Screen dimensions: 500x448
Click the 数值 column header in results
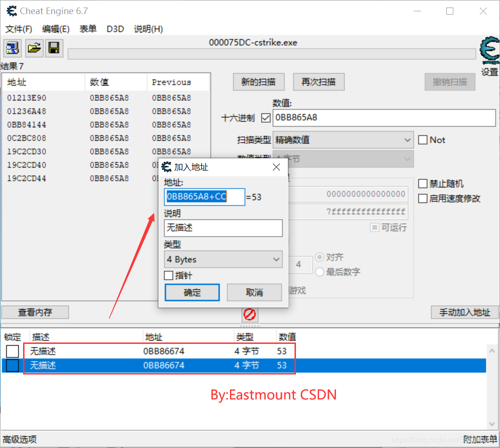click(116, 82)
